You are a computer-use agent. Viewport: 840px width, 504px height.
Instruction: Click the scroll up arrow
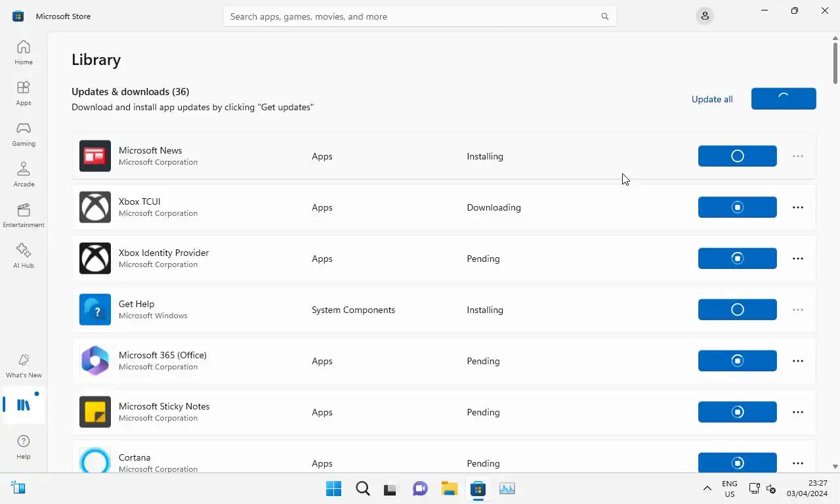(x=835, y=38)
